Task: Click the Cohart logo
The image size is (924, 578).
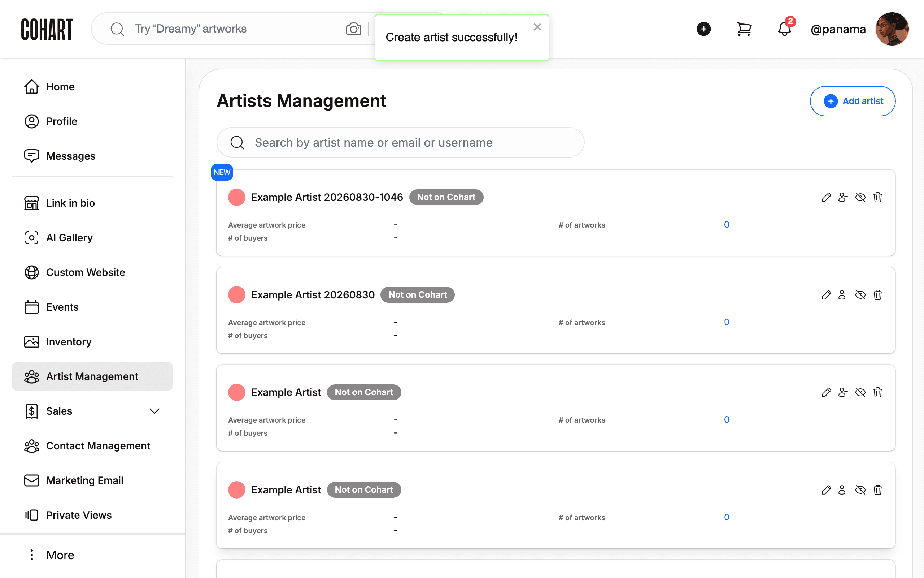Action: pos(47,29)
